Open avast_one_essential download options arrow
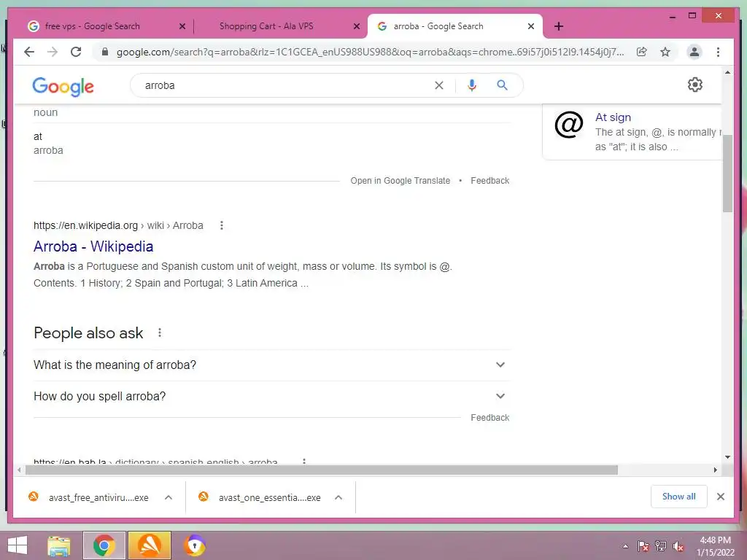 [338, 497]
